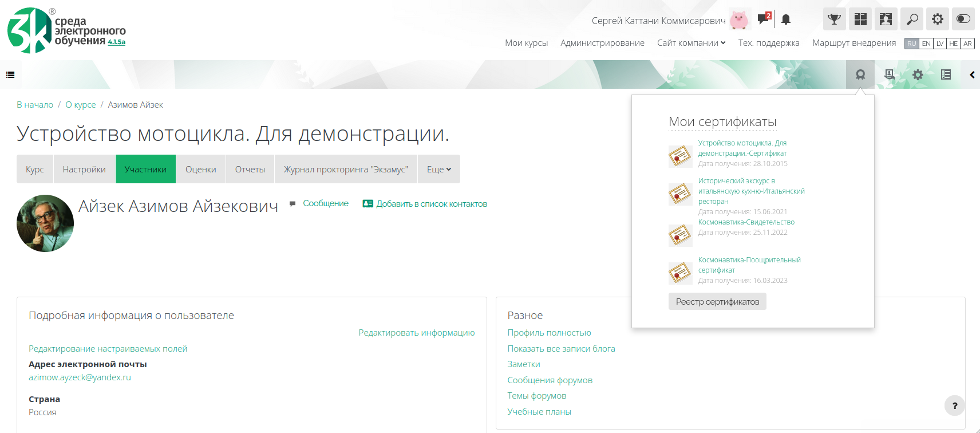Open the search magnifier icon
The image size is (980, 433).
(911, 19)
